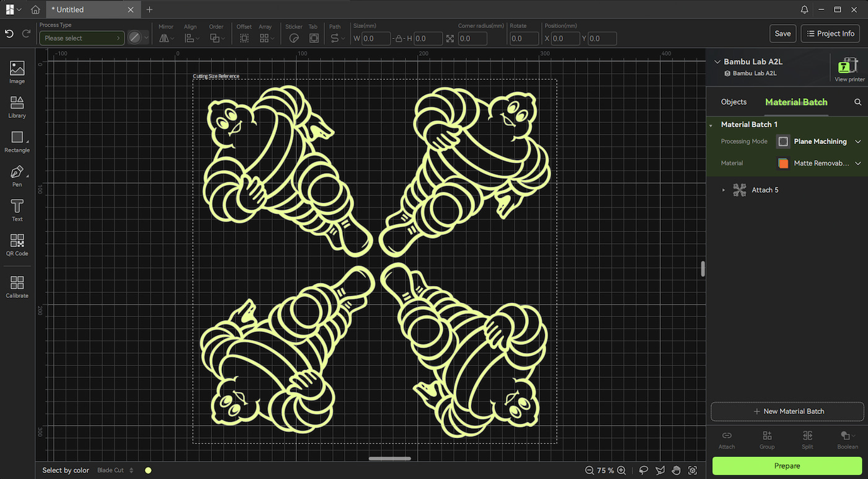Click the zoom in magnifier

coord(621,470)
